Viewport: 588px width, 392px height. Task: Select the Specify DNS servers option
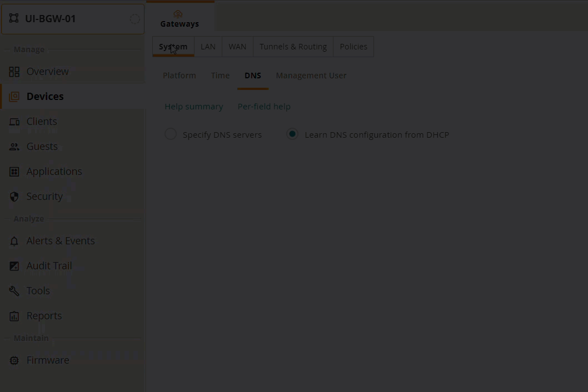(171, 134)
